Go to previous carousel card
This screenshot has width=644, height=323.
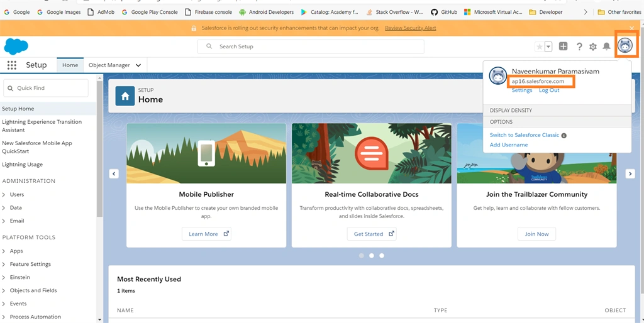tap(114, 173)
